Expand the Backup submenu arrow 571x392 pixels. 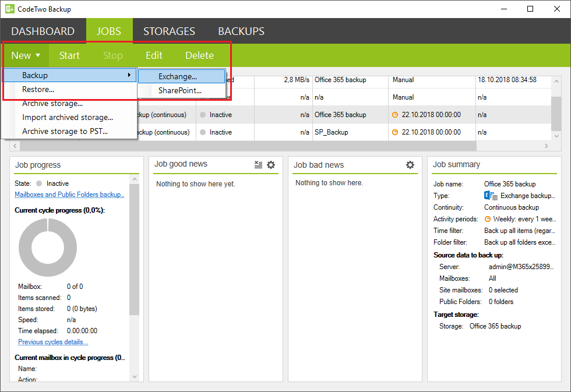click(129, 75)
